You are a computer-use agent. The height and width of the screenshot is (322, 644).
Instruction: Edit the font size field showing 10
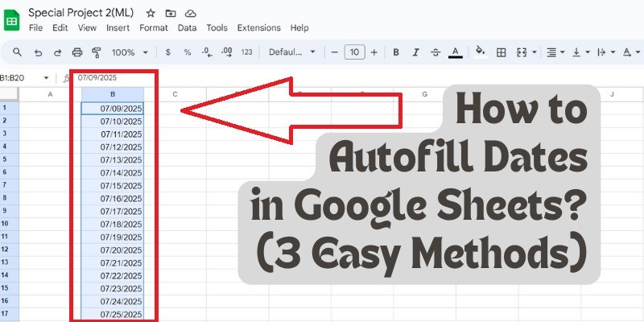[x=354, y=52]
